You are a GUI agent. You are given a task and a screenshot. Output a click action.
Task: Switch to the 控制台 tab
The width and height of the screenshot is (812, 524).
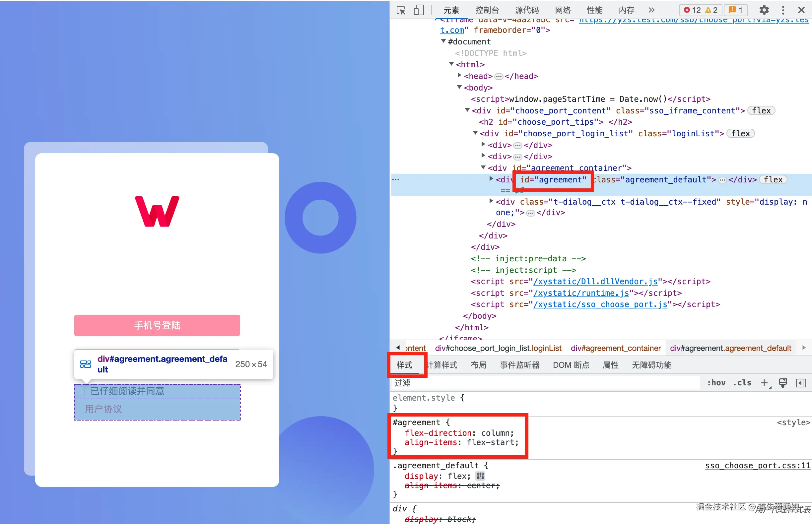[487, 10]
